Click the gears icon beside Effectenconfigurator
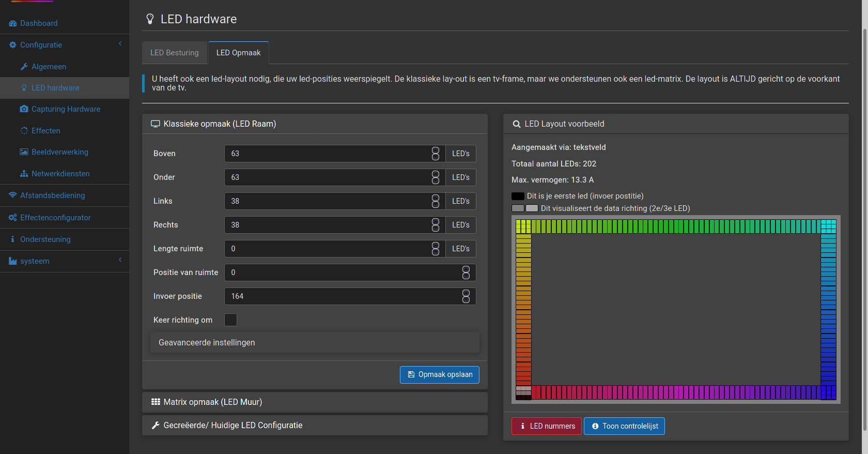The width and height of the screenshot is (868, 454). pos(13,218)
